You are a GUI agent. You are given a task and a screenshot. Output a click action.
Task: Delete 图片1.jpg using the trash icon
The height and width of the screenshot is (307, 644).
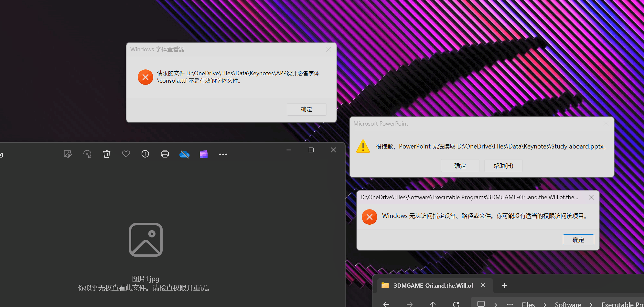(x=107, y=154)
